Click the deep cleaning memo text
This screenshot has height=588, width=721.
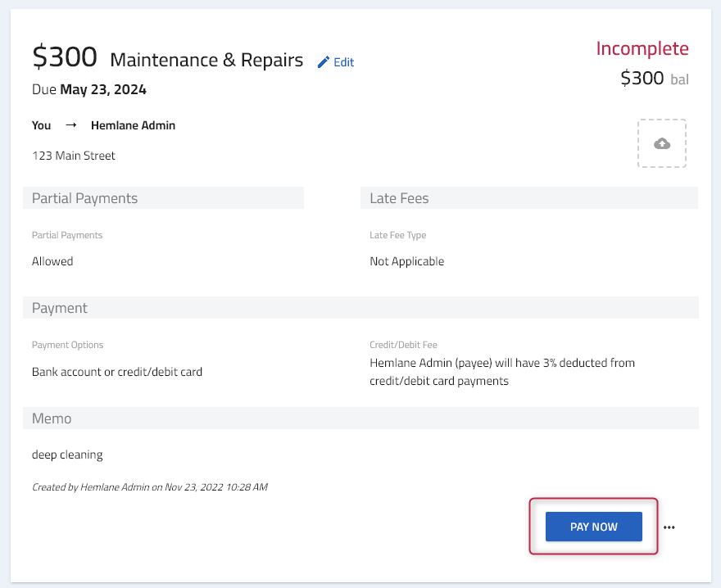pos(67,455)
